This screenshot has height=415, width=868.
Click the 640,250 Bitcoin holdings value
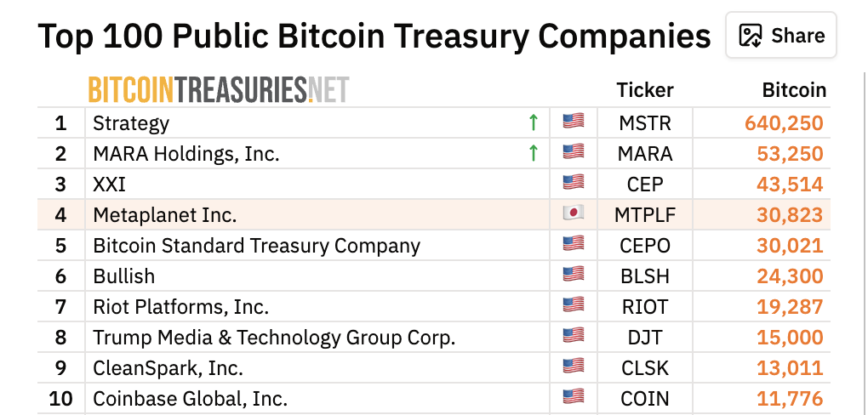coord(784,123)
